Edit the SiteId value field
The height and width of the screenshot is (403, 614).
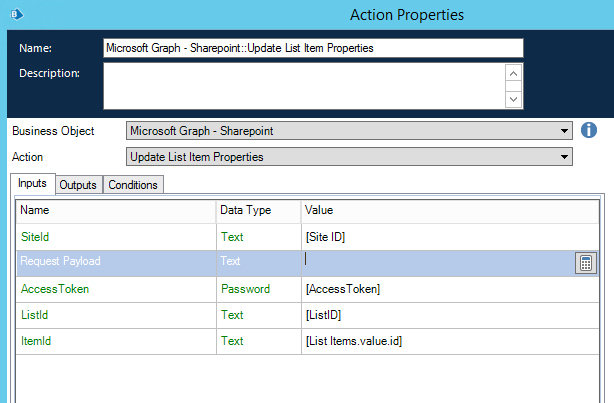pyautogui.click(x=440, y=237)
